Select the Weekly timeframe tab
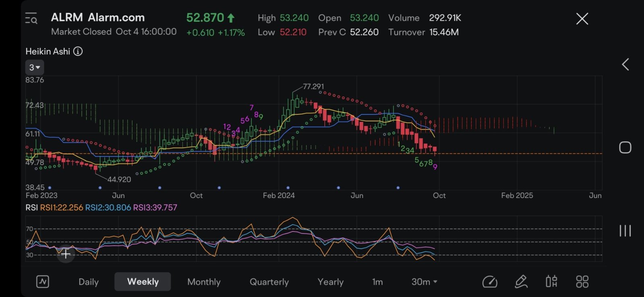Screen dimensions: 644x297 (x=143, y=282)
